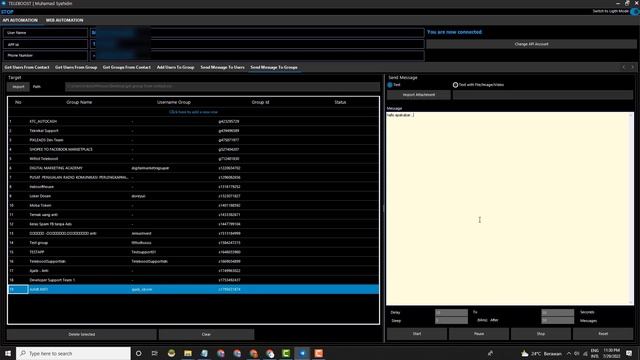The width and height of the screenshot is (640, 360).
Task: Click the Pause button
Action: tap(479, 334)
